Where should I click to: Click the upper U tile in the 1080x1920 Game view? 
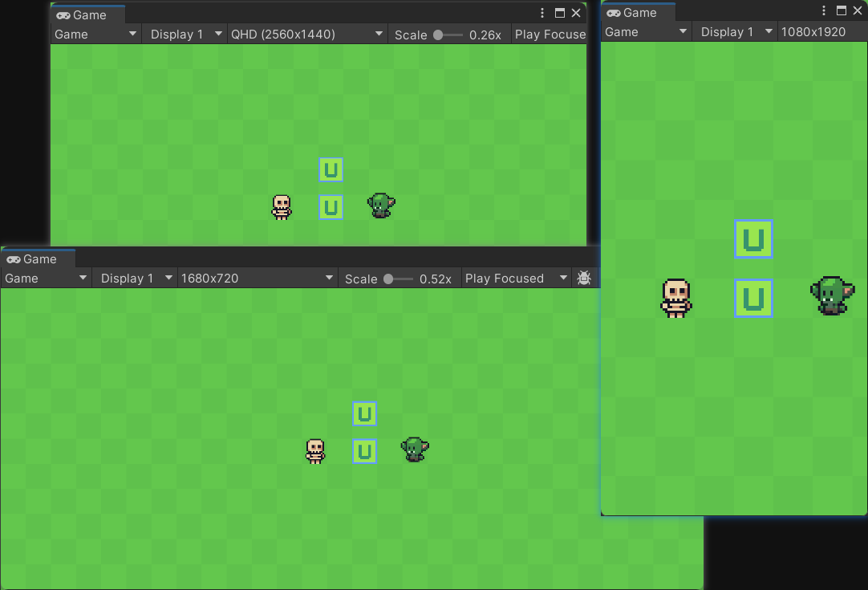pyautogui.click(x=753, y=239)
